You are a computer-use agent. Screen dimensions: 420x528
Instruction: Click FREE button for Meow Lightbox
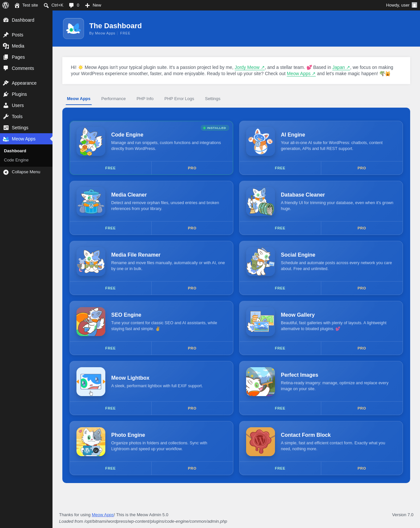111,408
